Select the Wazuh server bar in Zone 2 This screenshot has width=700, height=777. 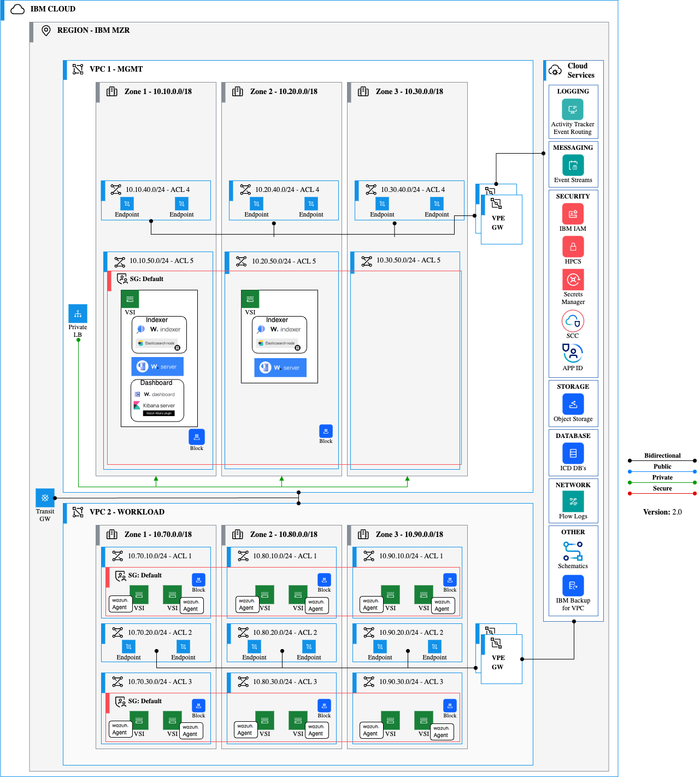click(280, 367)
